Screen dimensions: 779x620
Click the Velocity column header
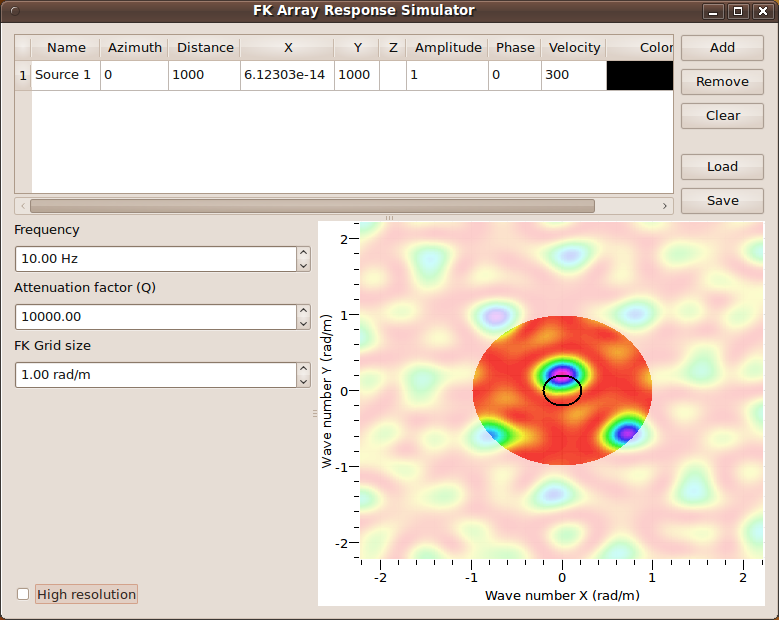574,48
